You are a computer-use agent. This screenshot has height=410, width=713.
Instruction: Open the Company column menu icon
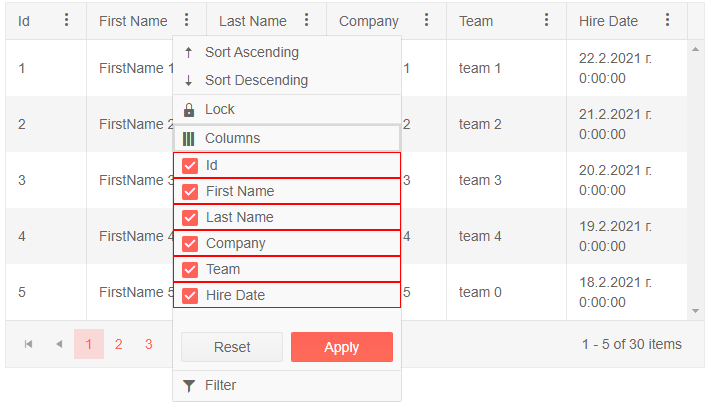427,20
